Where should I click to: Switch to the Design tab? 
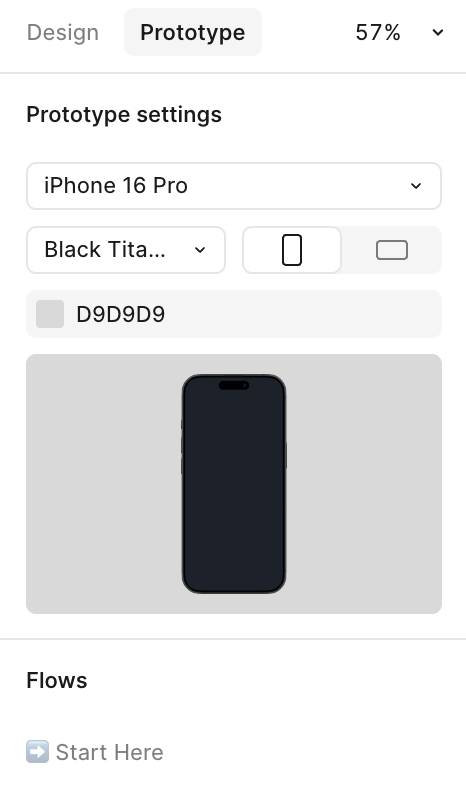point(63,33)
